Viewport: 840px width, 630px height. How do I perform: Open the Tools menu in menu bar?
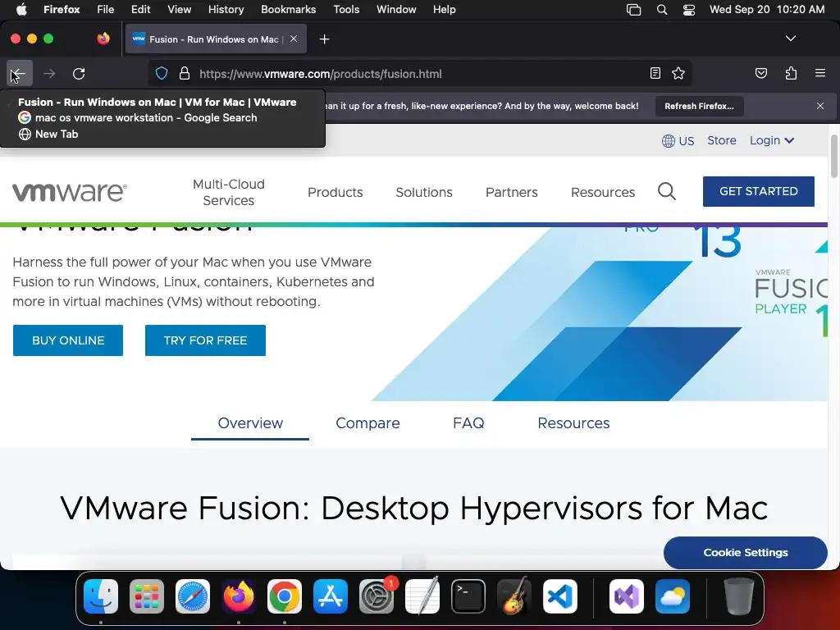point(346,9)
